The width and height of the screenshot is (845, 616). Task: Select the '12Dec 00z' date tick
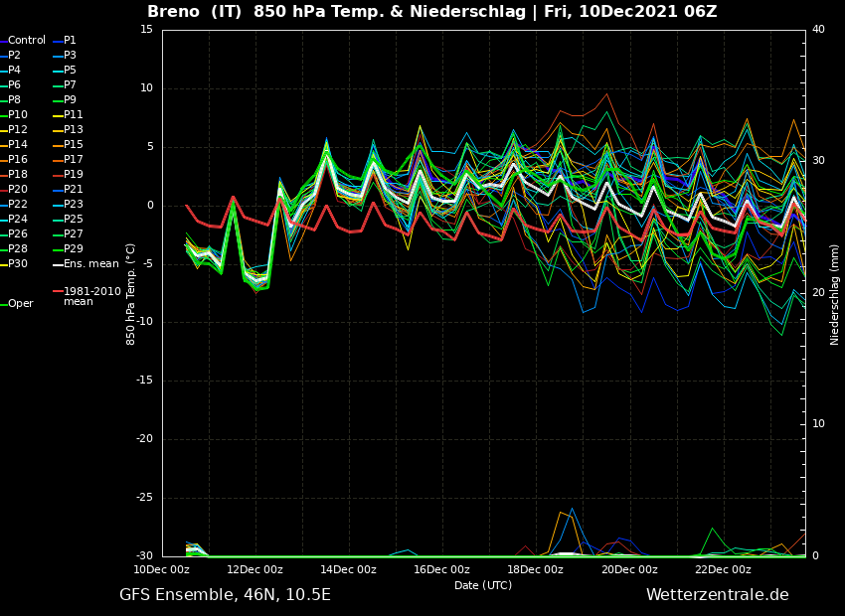coord(255,569)
